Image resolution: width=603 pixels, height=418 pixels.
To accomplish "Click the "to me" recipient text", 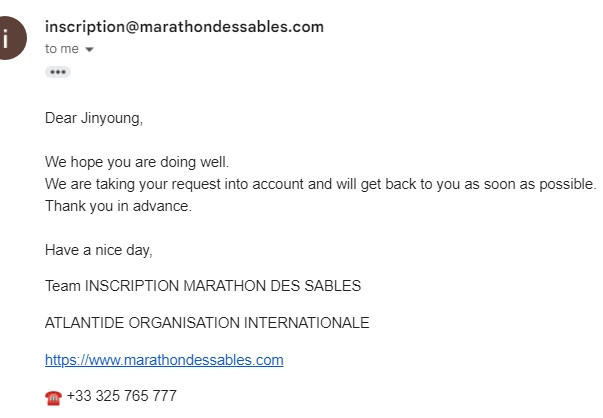I will (62, 48).
